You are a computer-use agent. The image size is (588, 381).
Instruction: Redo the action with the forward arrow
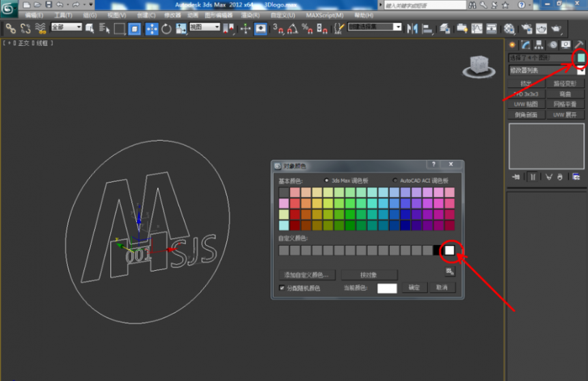point(76,5)
